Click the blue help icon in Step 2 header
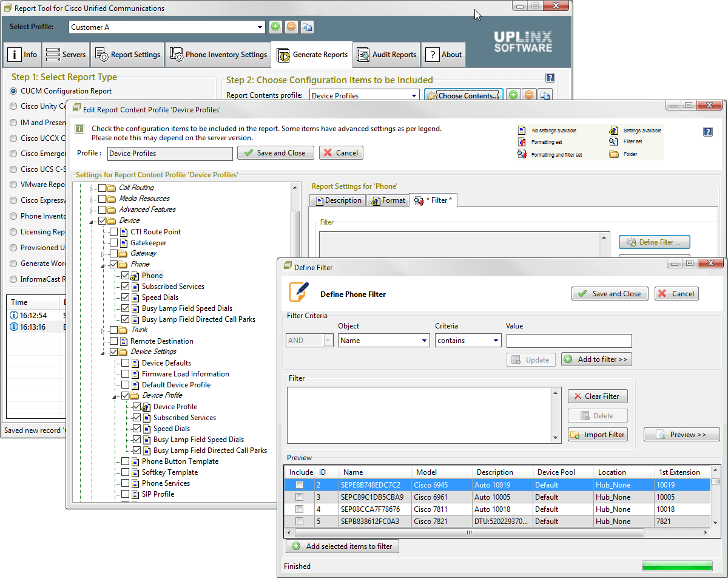728x578 pixels. tap(550, 78)
